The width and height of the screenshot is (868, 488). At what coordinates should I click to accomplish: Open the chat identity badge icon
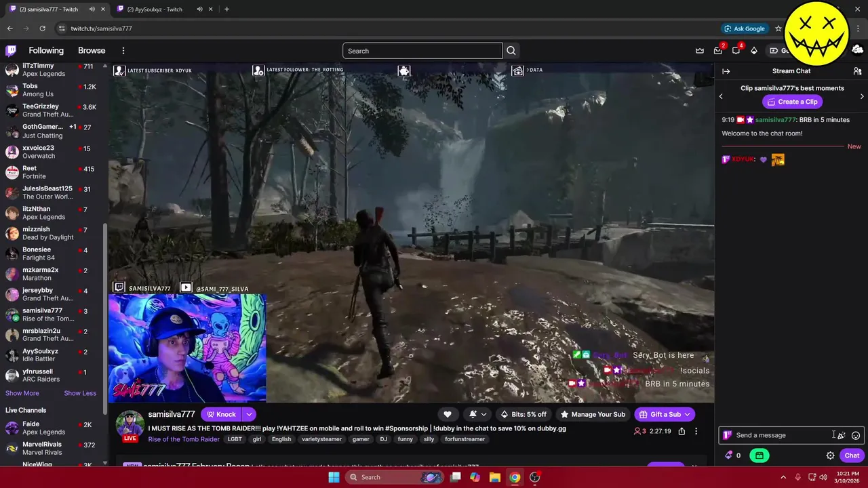[x=728, y=435]
